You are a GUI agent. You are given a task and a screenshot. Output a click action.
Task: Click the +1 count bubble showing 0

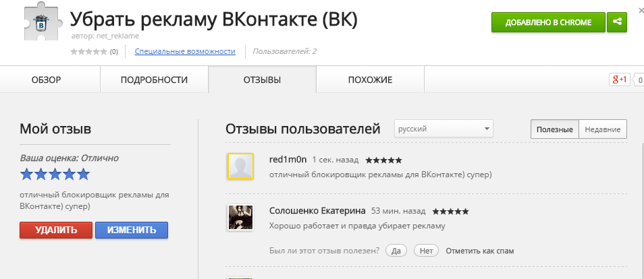tap(639, 80)
